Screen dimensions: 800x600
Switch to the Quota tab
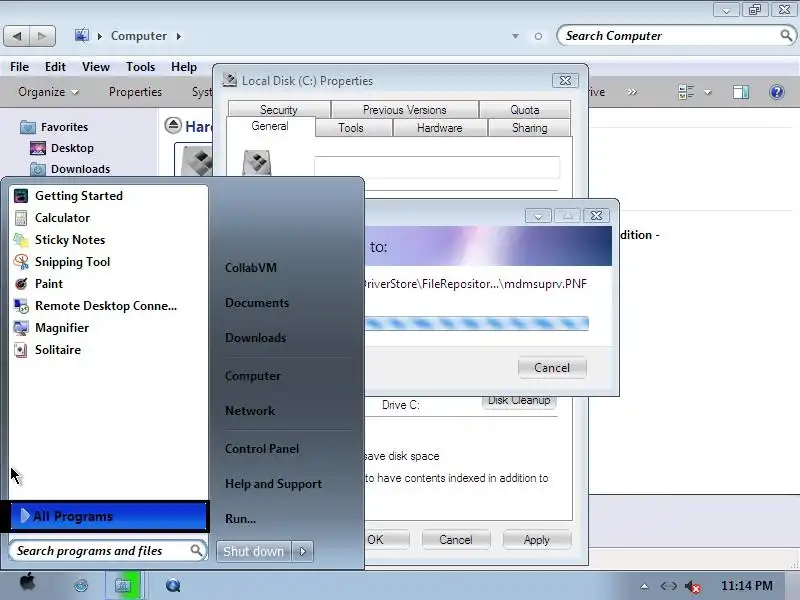524,110
